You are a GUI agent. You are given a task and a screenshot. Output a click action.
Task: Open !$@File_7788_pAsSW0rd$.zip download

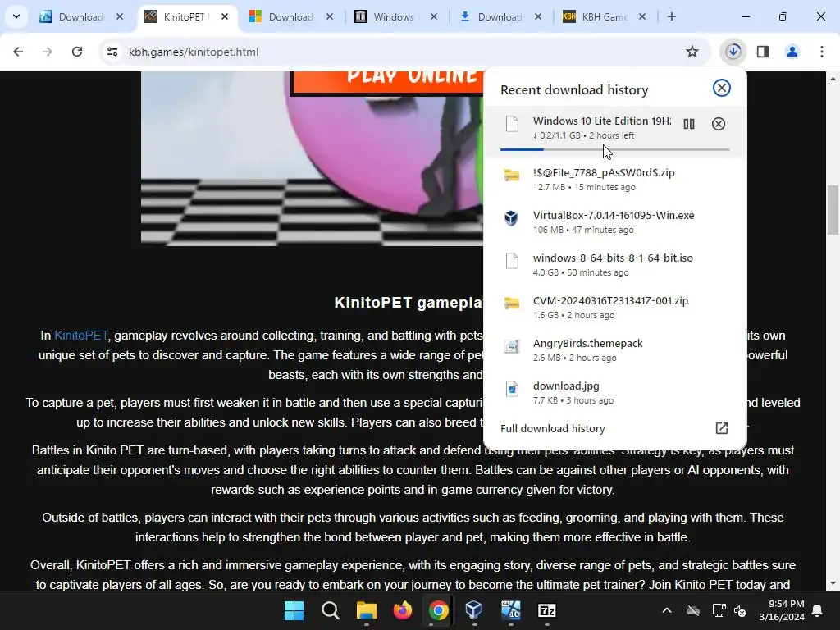pos(614,180)
